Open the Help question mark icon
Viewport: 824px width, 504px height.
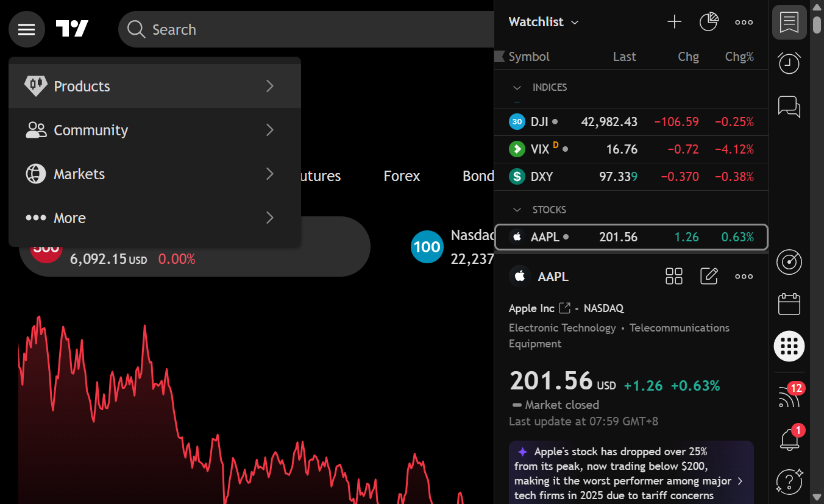[x=790, y=481]
